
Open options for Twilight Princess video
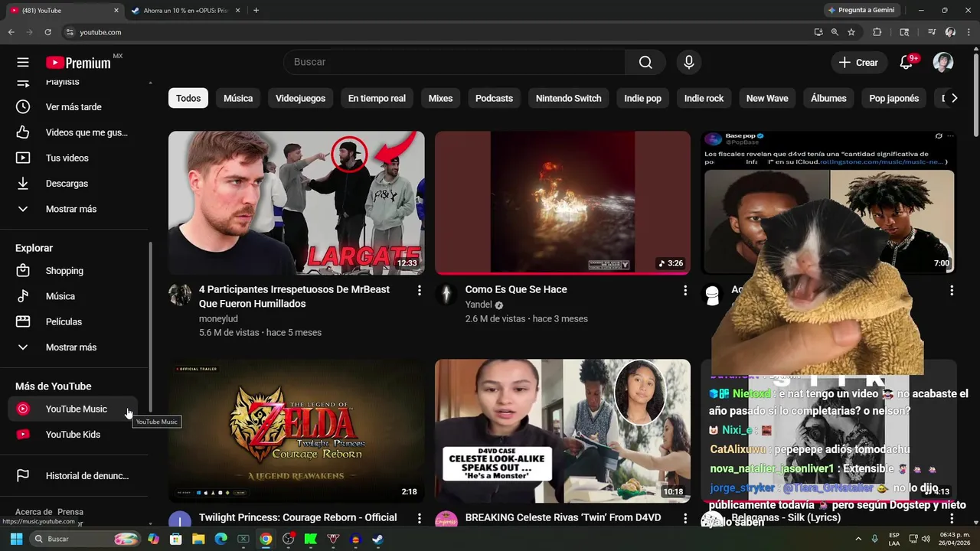[x=419, y=518]
